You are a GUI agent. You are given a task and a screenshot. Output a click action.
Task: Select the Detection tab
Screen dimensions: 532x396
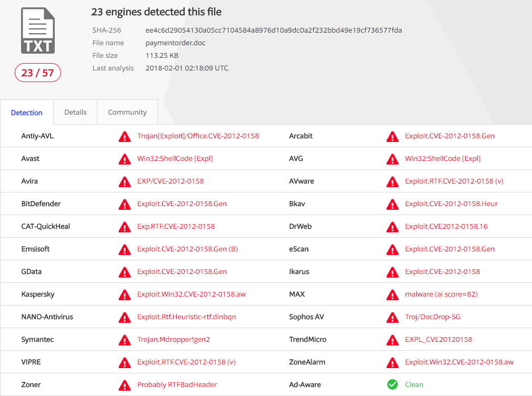27,113
